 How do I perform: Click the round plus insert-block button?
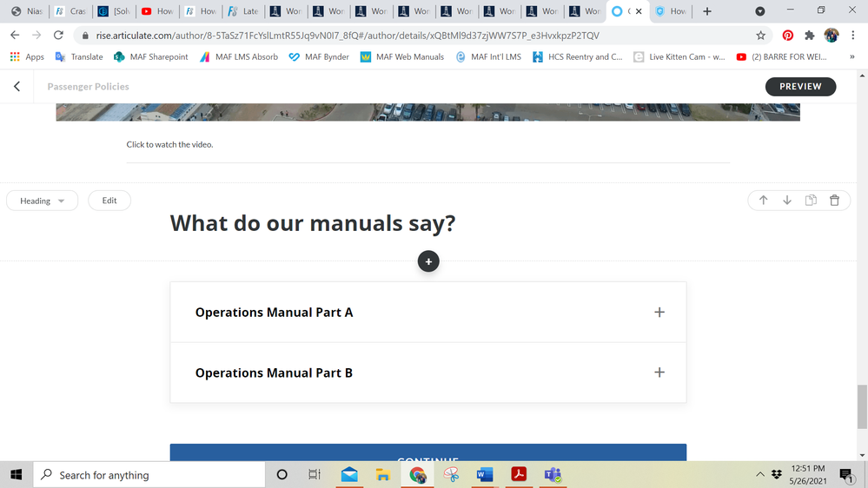coord(428,261)
